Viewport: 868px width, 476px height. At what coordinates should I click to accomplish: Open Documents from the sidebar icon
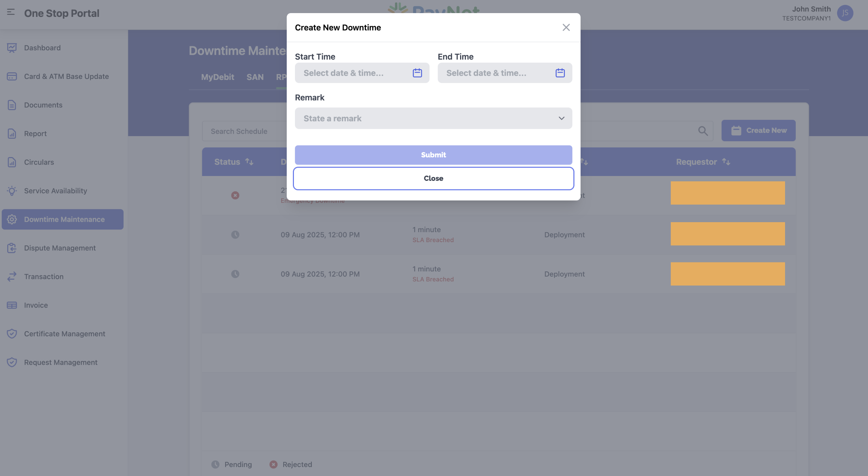(x=12, y=105)
